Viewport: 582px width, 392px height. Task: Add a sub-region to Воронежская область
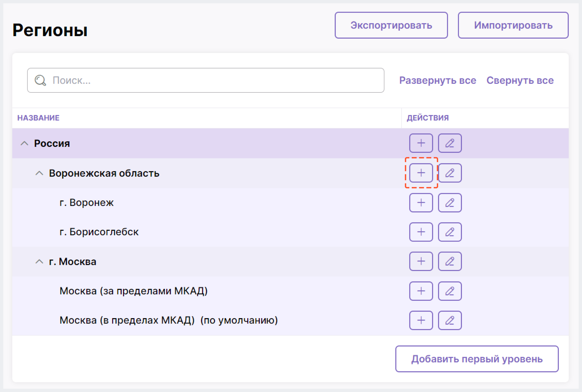(421, 173)
